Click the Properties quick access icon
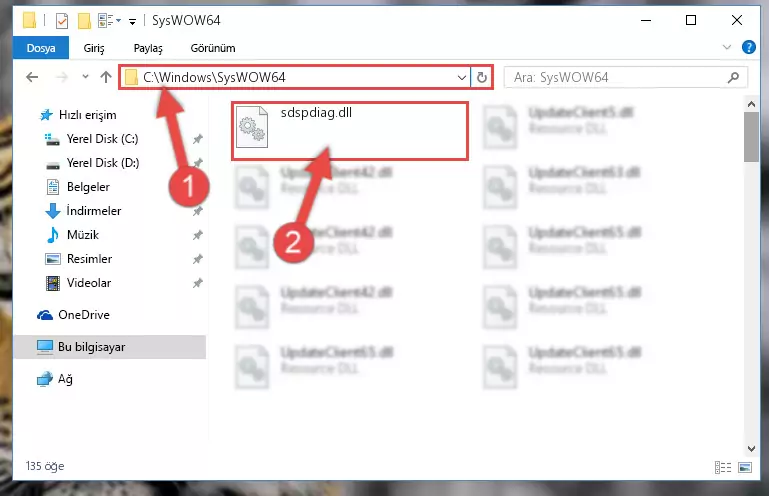Image resolution: width=769 pixels, height=496 pixels. (62, 21)
